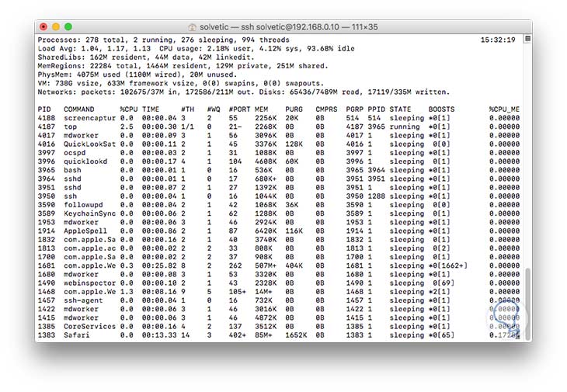Click mdworker PID 1953
This screenshot has width=567, height=392.
tap(47, 222)
